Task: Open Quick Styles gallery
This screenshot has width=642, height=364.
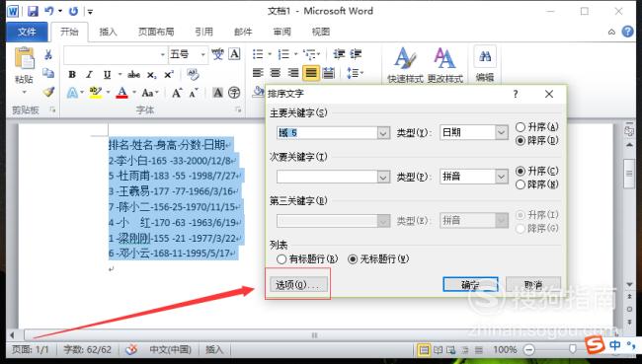Action: (405, 65)
